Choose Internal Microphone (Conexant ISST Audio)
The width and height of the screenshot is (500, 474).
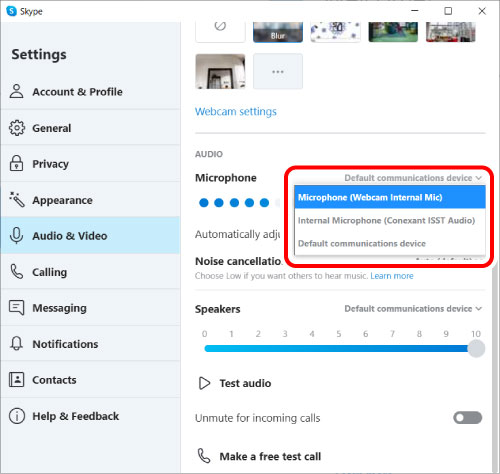390,220
